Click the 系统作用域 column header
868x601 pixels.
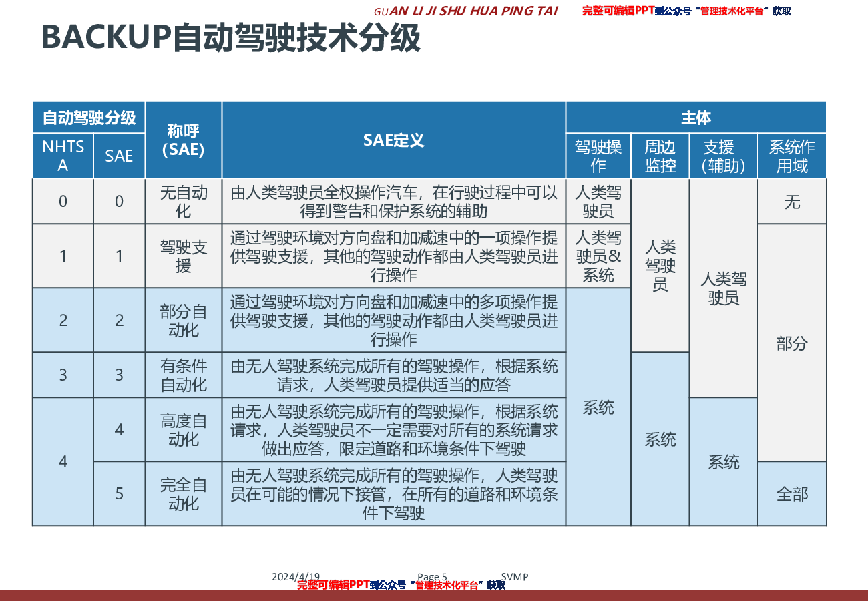(x=792, y=156)
